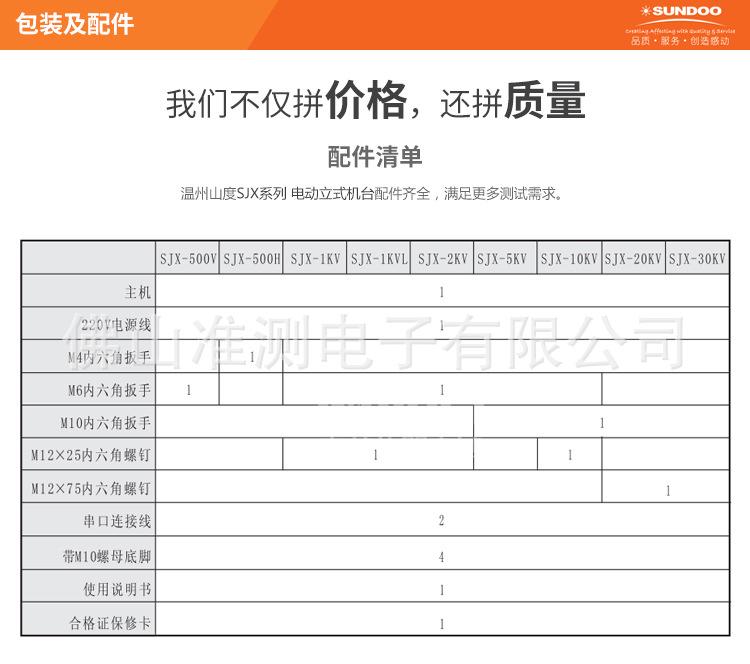750x664 pixels.
Task: Select the SJX-5KV column header
Action: [505, 258]
